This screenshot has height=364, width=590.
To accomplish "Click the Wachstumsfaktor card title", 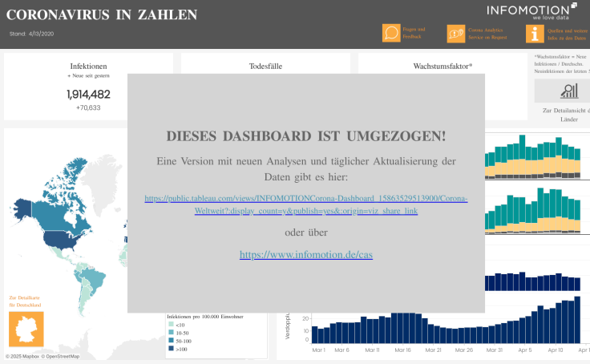I will 442,67.
